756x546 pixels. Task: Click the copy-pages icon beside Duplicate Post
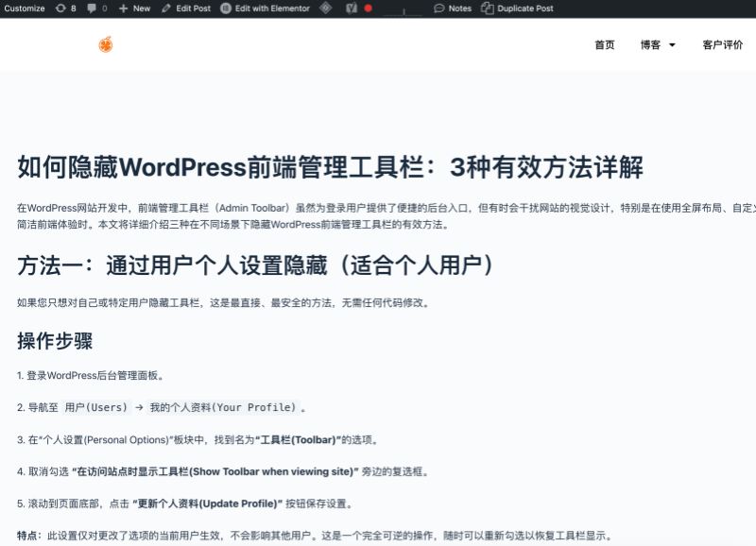point(485,9)
